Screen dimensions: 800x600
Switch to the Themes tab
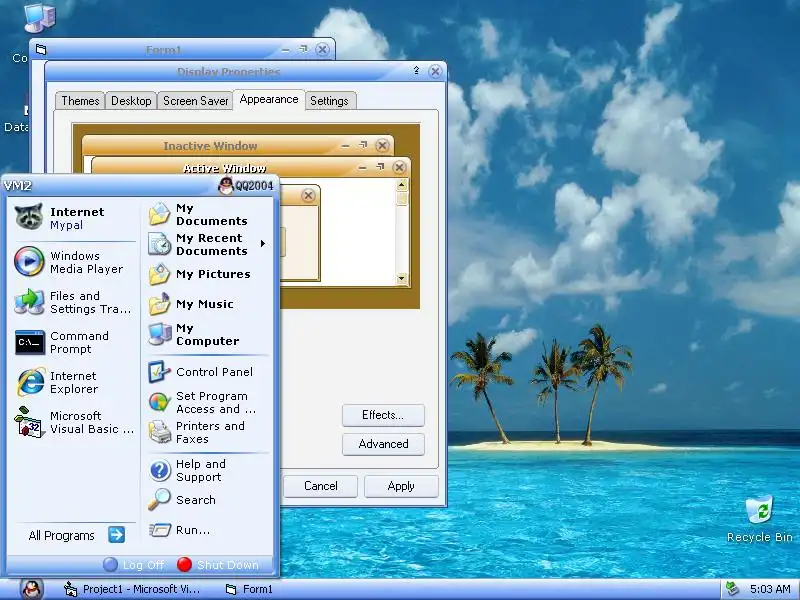click(x=80, y=101)
